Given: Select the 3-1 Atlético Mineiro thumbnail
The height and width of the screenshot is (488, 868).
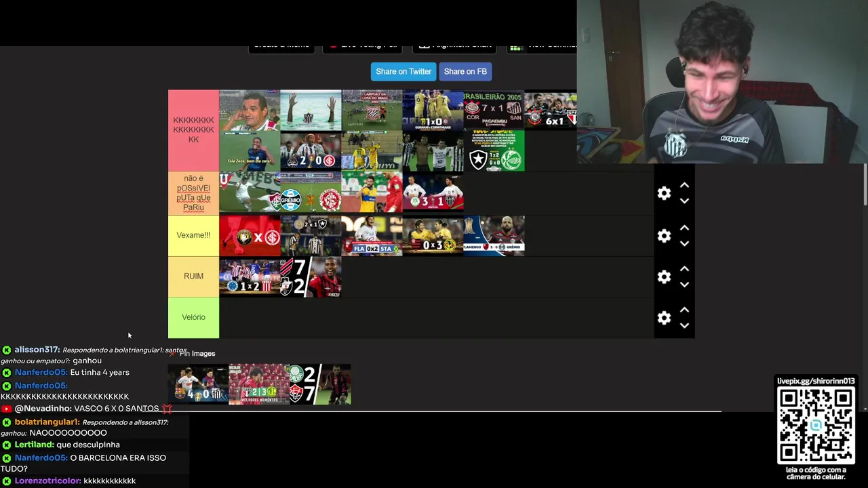Looking at the screenshot, I should click(x=433, y=192).
